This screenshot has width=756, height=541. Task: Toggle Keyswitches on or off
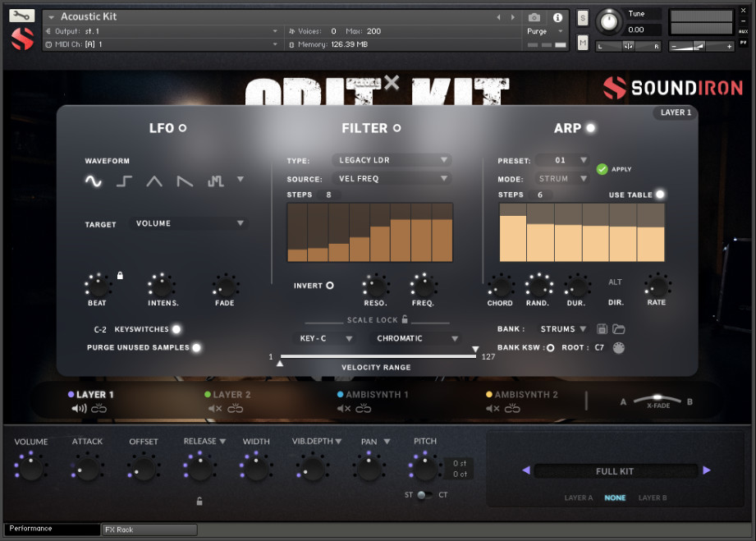click(176, 329)
